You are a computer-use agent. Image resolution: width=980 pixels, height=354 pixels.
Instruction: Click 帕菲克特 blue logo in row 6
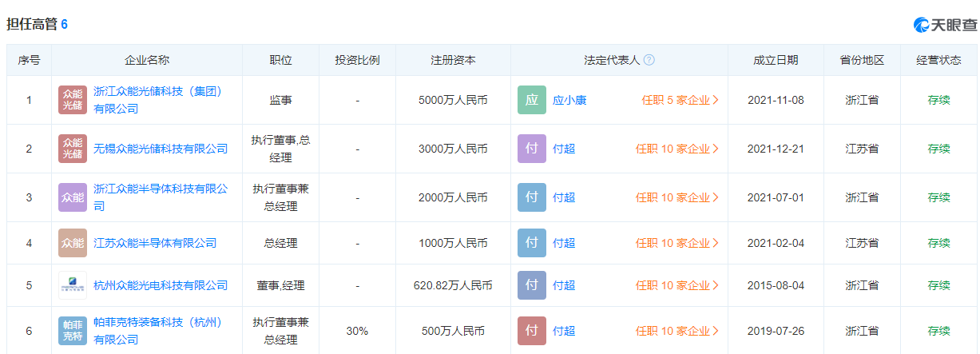[73, 331]
